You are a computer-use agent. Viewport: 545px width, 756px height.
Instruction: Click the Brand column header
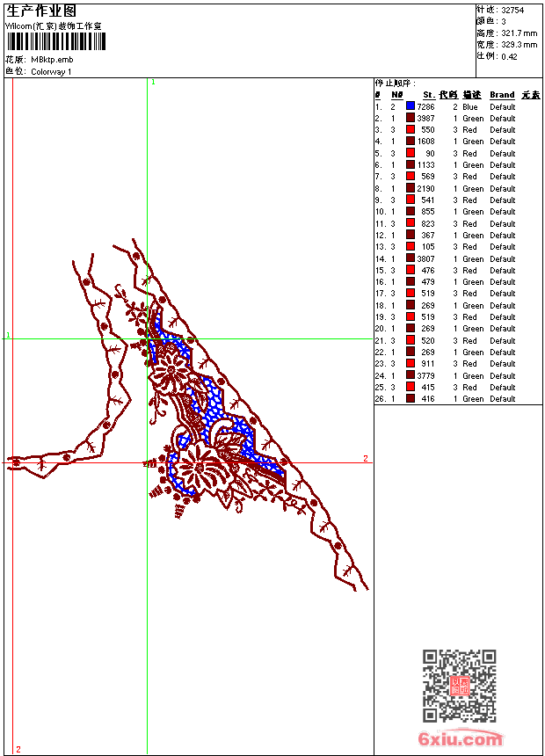tap(502, 95)
